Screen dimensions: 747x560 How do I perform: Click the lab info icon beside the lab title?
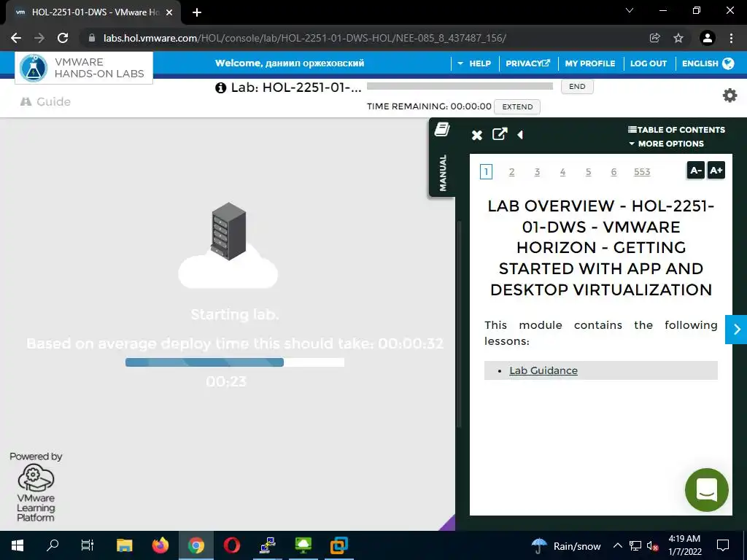click(x=220, y=87)
